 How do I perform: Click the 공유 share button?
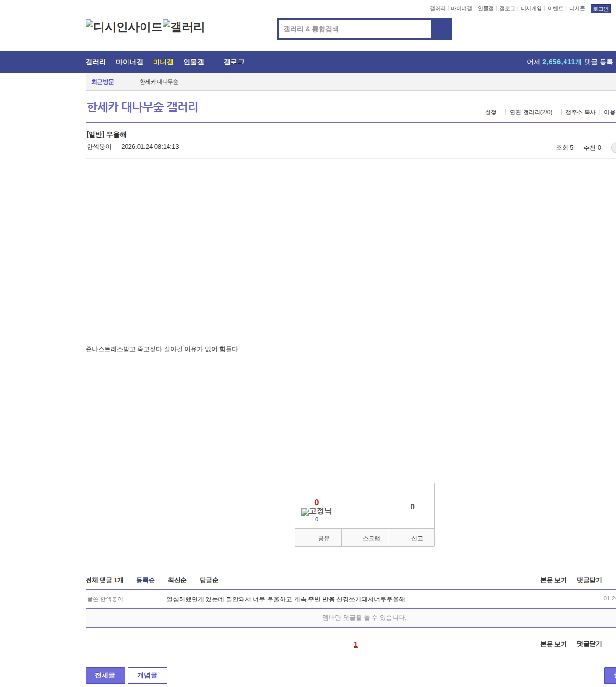(318, 538)
